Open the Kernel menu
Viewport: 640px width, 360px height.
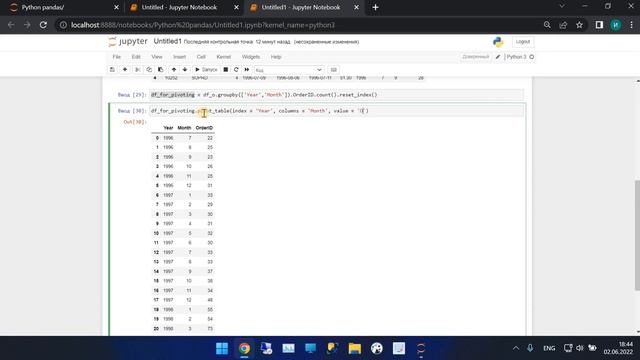coord(224,57)
